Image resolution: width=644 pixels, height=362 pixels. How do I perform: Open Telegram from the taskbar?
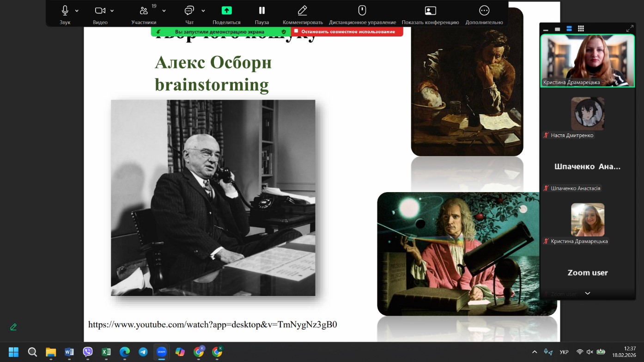143,352
